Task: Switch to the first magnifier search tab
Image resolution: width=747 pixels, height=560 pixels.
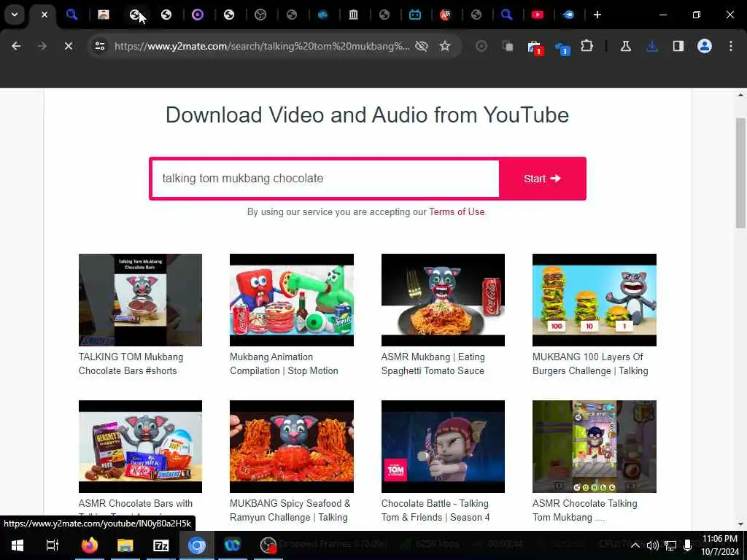Action: pyautogui.click(x=72, y=15)
